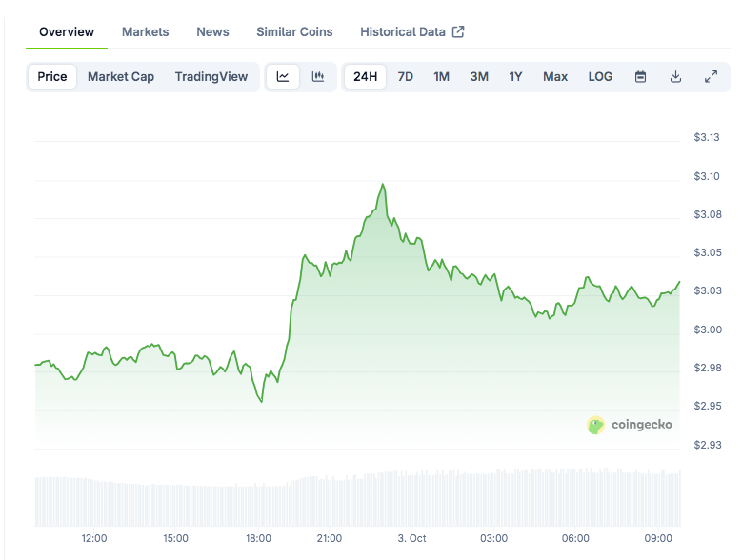The width and height of the screenshot is (742, 560).
Task: Click the CoinGecko gecko logo watermark
Action: (x=596, y=425)
